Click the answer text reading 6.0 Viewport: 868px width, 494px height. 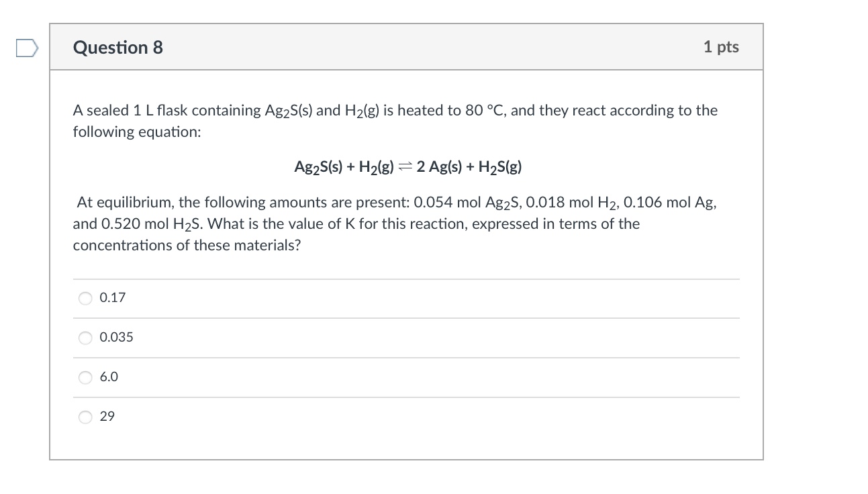109,377
